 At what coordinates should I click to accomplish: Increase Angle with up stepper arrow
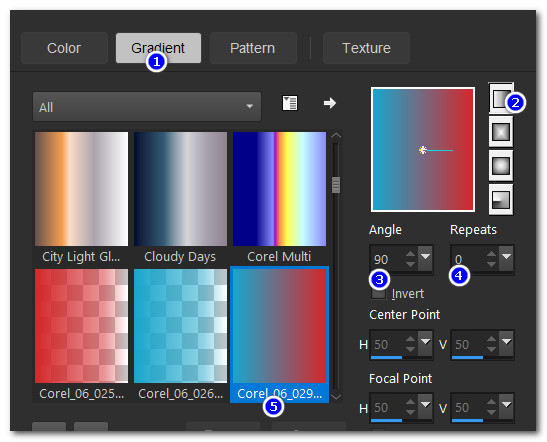(411, 254)
